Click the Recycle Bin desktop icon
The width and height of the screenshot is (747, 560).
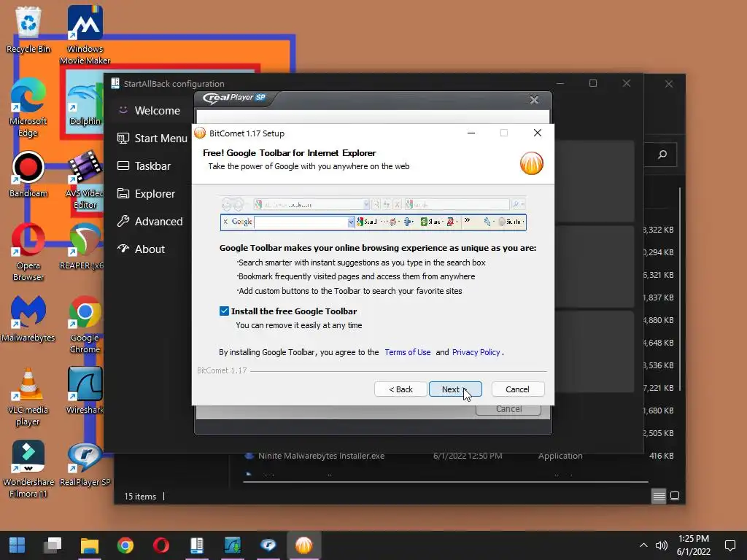tap(28, 29)
